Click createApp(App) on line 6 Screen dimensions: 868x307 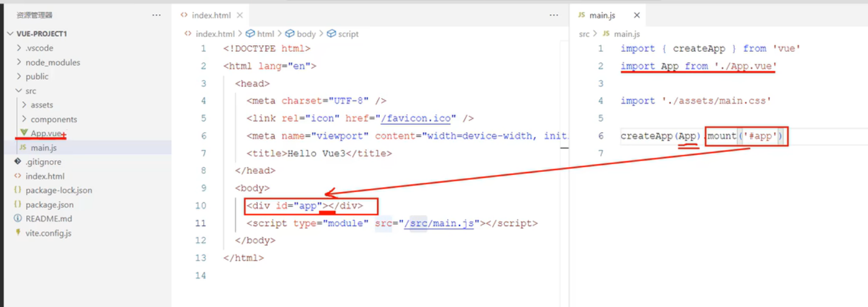(661, 136)
